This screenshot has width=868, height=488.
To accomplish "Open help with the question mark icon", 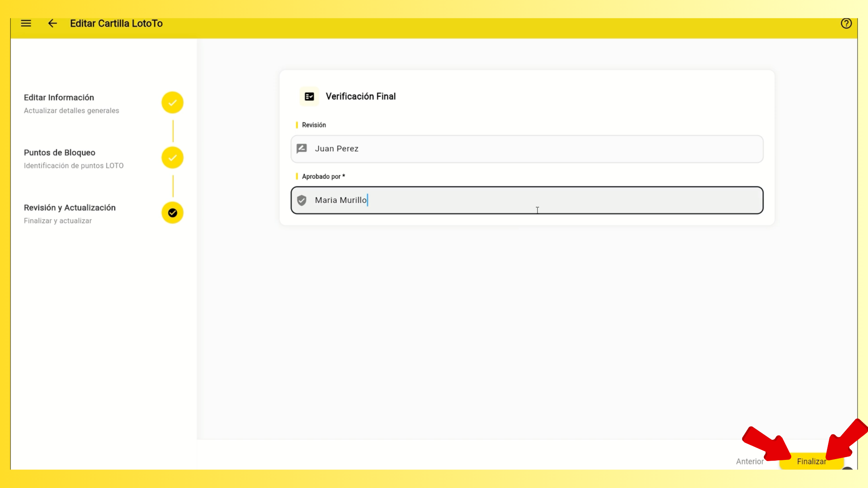I will click(846, 23).
